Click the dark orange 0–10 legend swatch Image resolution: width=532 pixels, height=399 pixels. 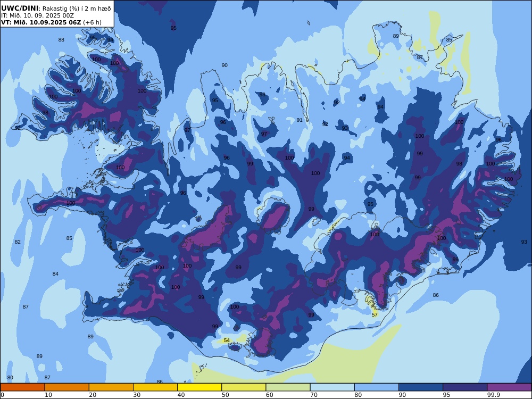[x=22, y=387]
